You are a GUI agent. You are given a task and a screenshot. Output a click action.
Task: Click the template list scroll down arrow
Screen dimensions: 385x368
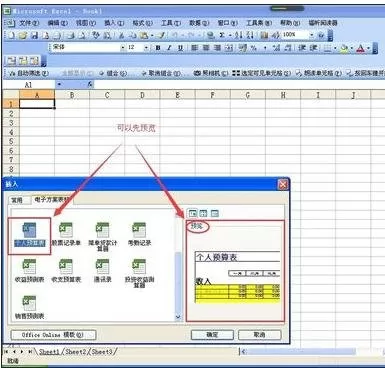pyautogui.click(x=178, y=317)
